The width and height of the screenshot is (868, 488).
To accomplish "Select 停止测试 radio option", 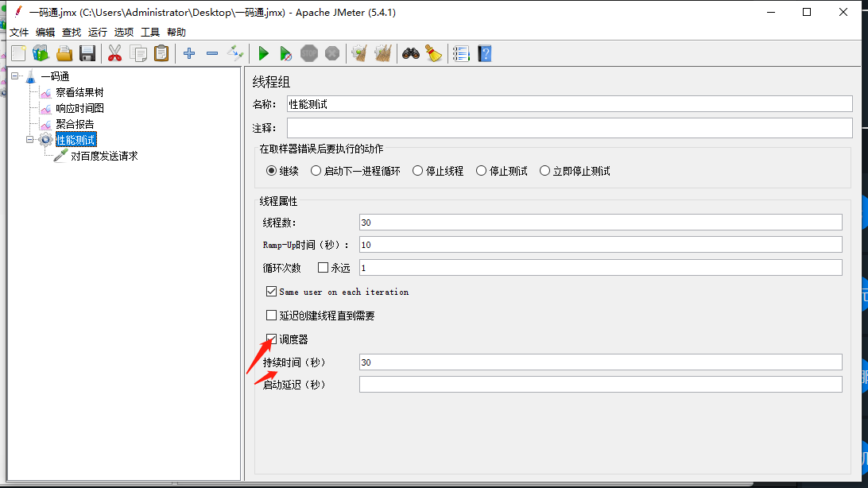I will pos(481,171).
